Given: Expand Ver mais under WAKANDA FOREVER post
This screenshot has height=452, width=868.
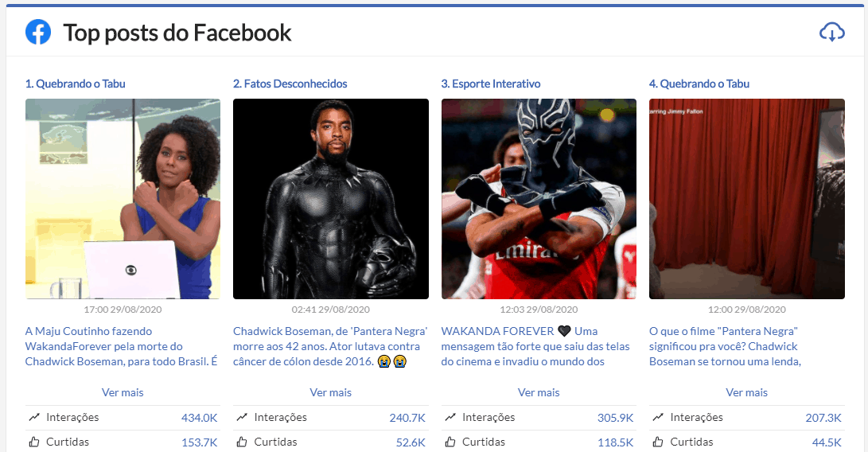Looking at the screenshot, I should (539, 392).
